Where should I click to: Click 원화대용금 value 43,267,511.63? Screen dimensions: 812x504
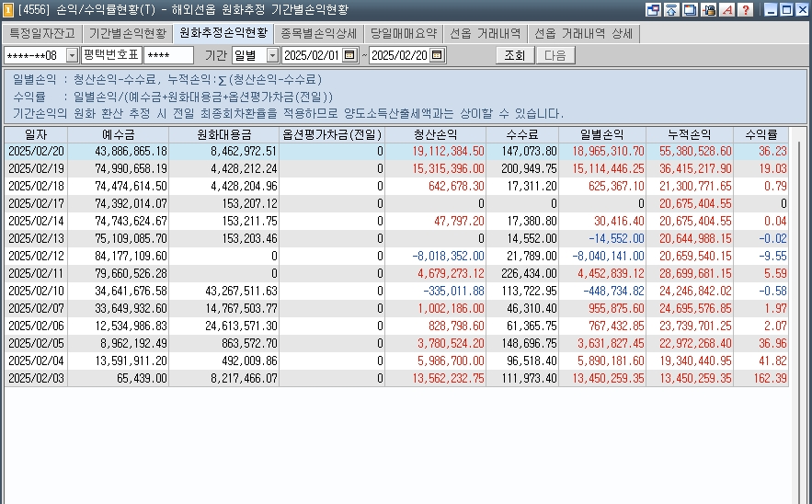click(241, 292)
